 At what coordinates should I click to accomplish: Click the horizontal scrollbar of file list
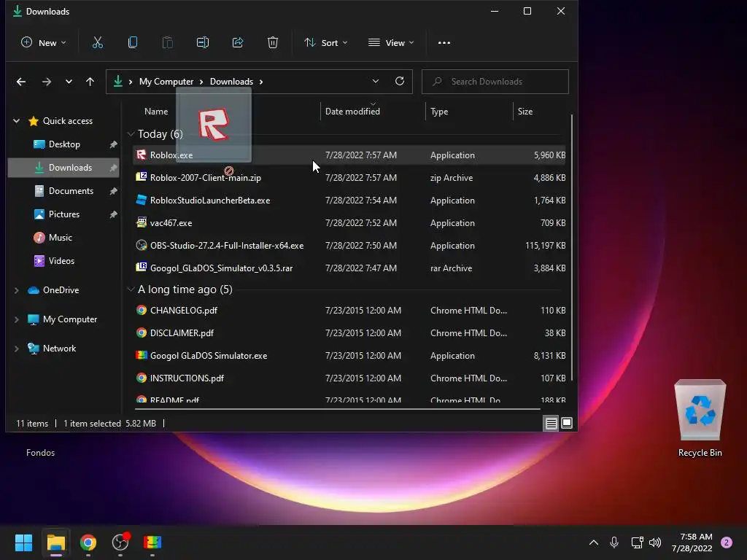(x=337, y=408)
